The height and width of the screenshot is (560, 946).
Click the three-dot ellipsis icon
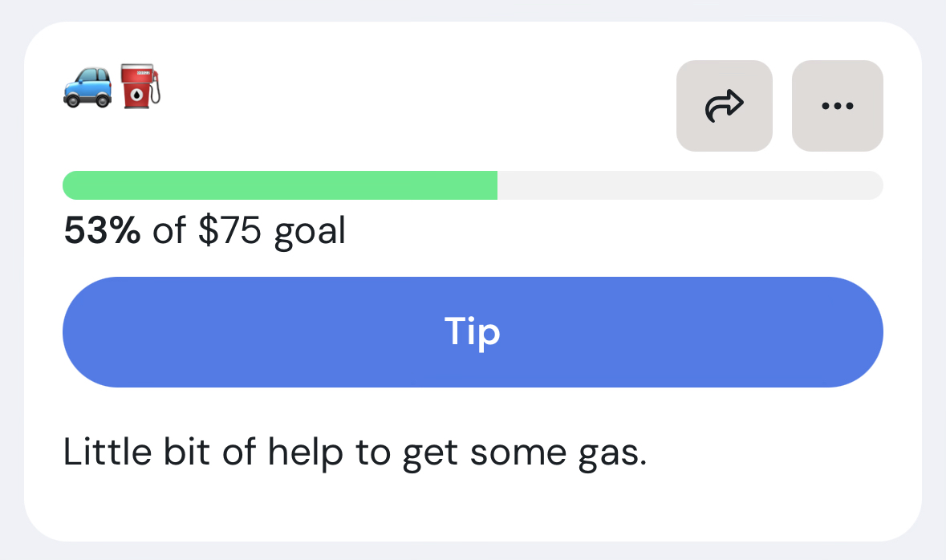(838, 106)
